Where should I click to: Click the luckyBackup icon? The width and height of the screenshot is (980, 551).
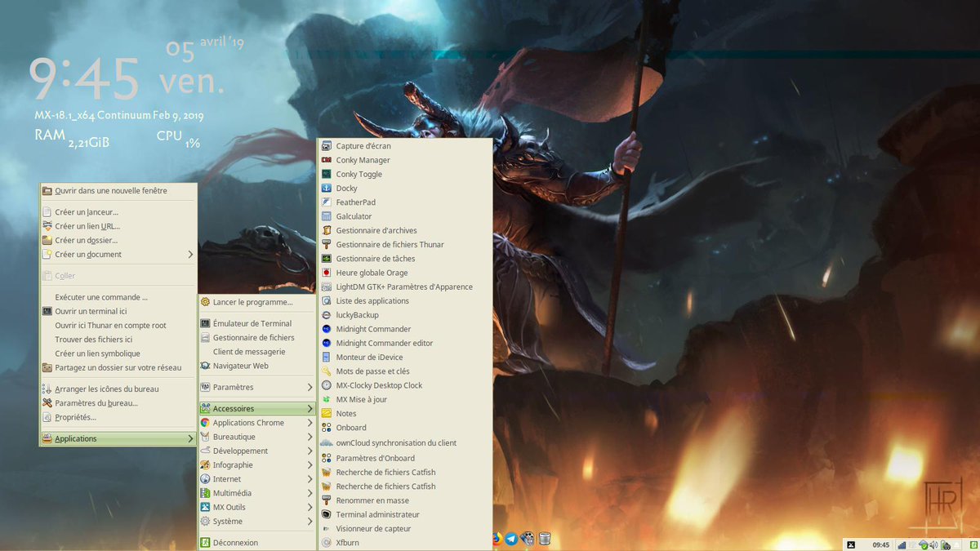[327, 315]
